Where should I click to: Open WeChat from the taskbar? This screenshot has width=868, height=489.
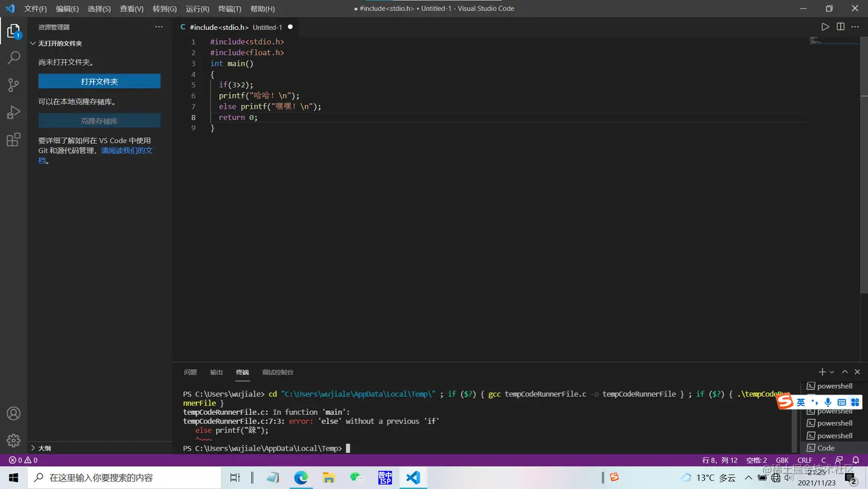[356, 478]
